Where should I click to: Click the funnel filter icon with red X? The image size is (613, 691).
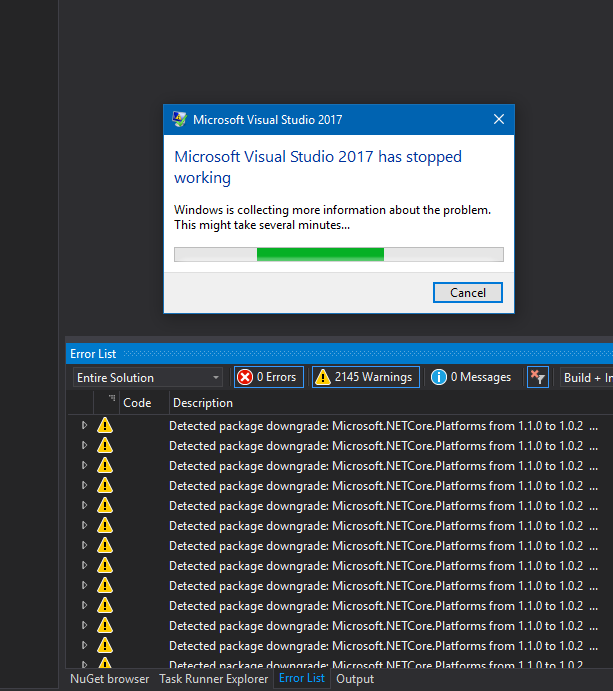[x=538, y=377]
